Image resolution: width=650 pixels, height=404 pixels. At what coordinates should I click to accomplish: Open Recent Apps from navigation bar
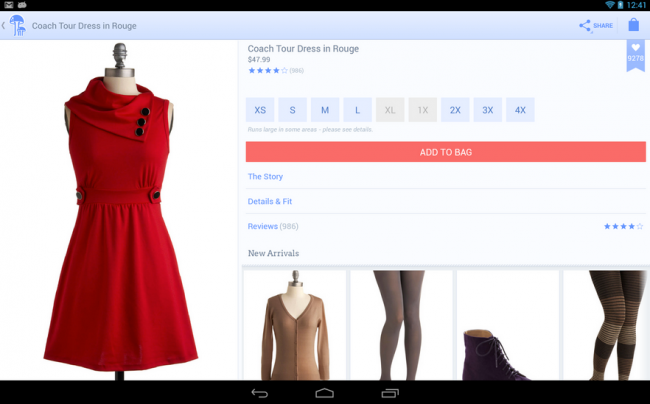pyautogui.click(x=390, y=392)
